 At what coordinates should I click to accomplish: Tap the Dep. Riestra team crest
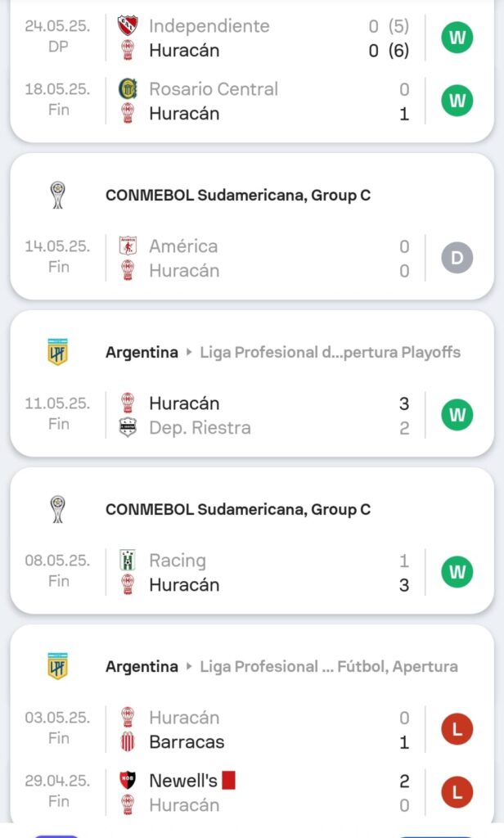coord(128,428)
